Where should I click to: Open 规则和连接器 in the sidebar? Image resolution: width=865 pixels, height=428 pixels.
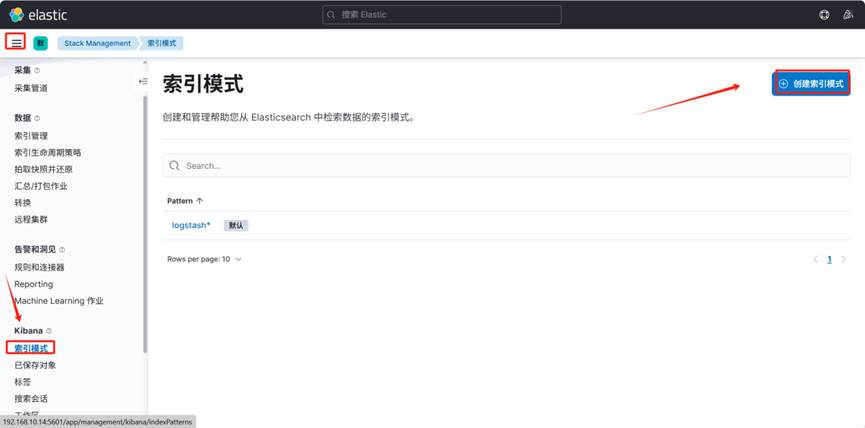pos(39,267)
